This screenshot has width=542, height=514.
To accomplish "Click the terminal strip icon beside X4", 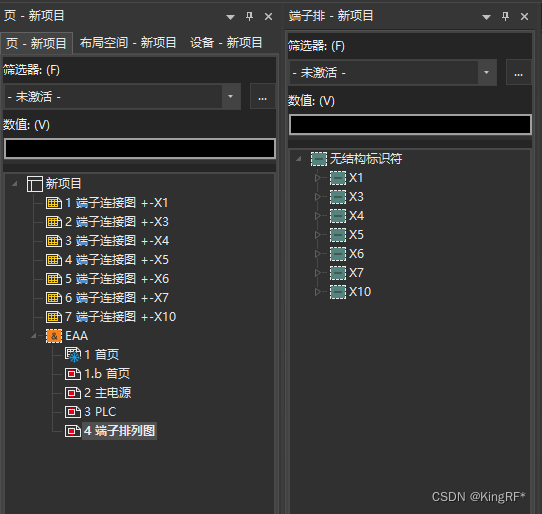I will (x=338, y=216).
